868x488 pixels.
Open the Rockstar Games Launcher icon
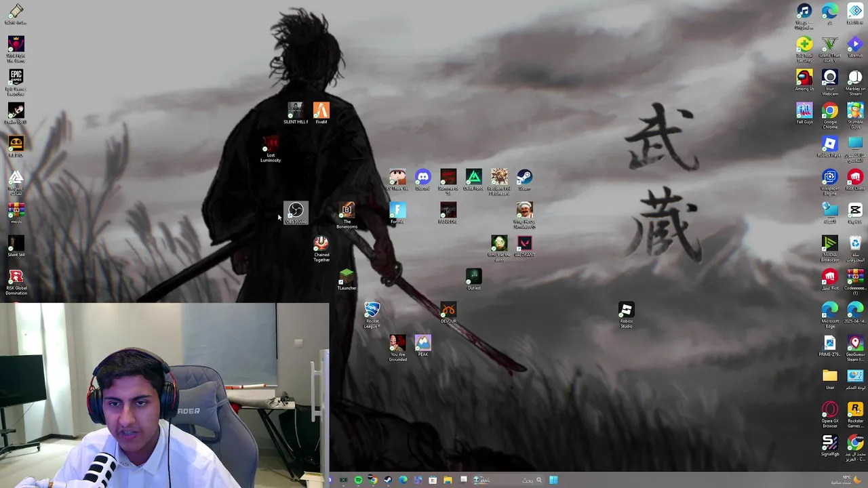point(855,415)
